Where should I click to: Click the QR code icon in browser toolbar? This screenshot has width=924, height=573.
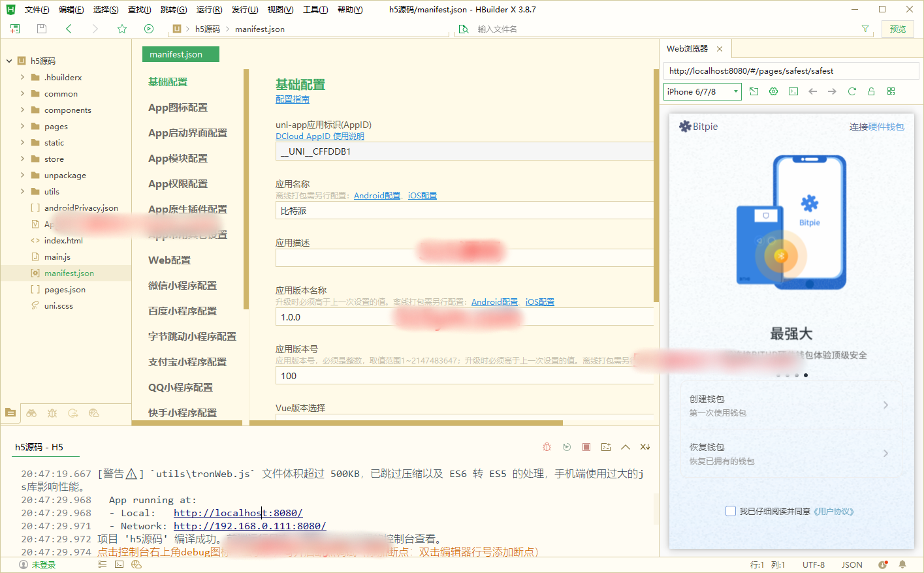coord(891,91)
